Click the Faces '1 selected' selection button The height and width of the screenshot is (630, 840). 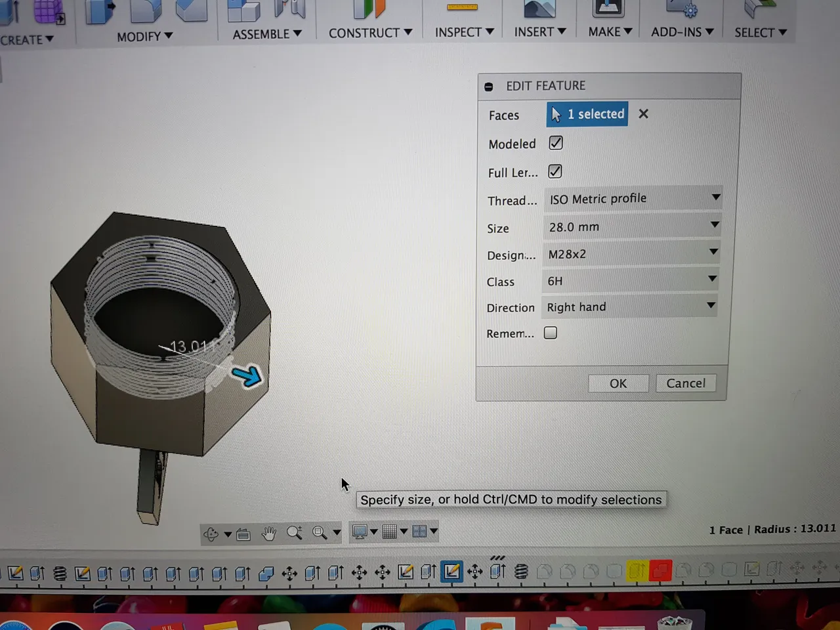(x=587, y=114)
